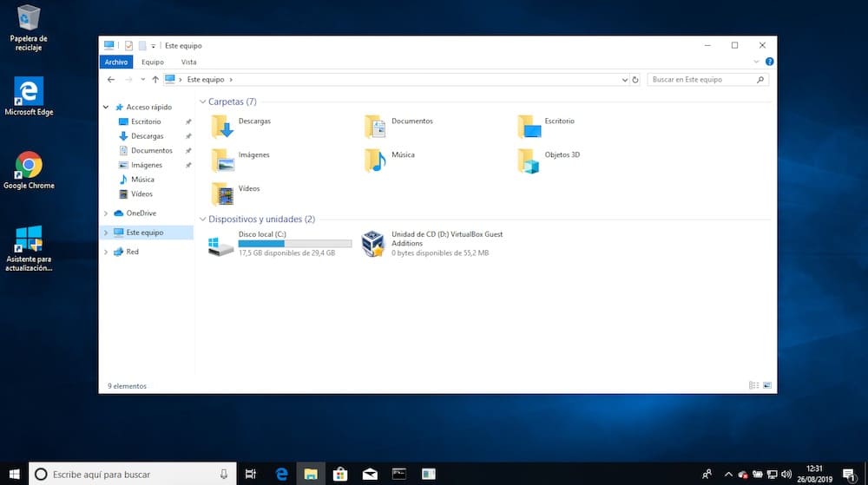Click the blue help question mark icon

pos(769,62)
